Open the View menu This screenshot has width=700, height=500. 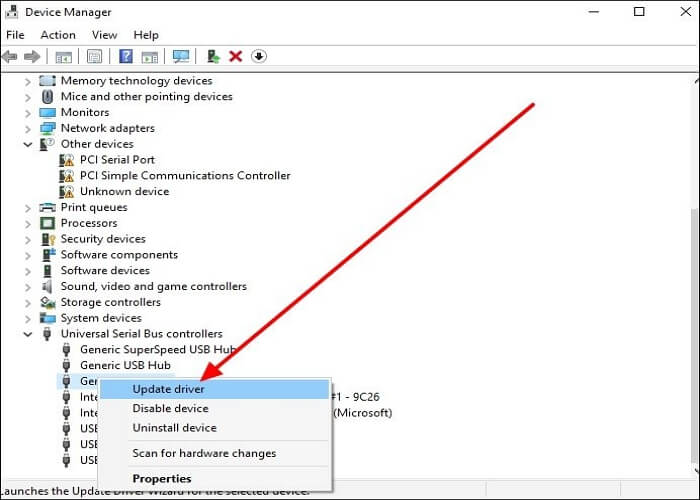click(x=104, y=35)
